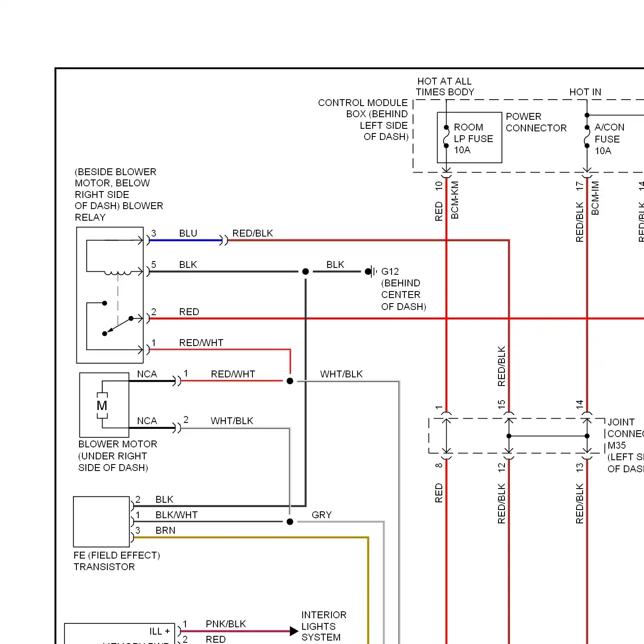
Task: Click the 'BCM-IM' connector label
Action: [x=595, y=198]
